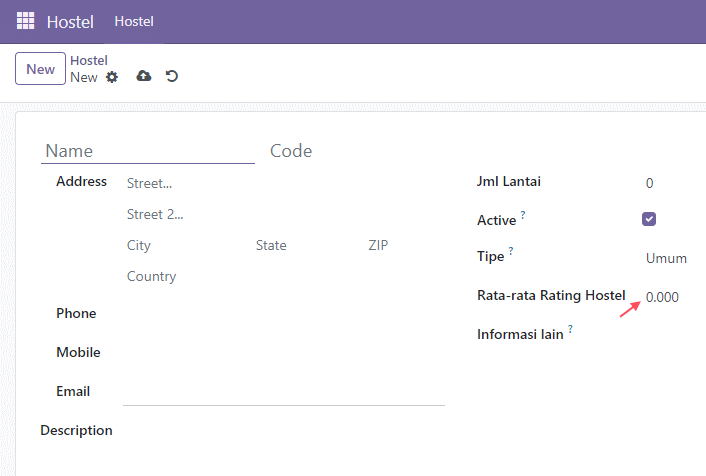
Task: Open the apps grid menu icon
Action: tap(25, 21)
